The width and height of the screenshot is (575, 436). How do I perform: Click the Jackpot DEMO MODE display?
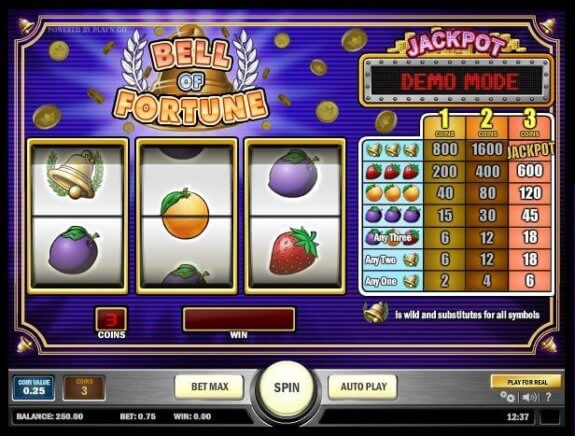coord(457,81)
